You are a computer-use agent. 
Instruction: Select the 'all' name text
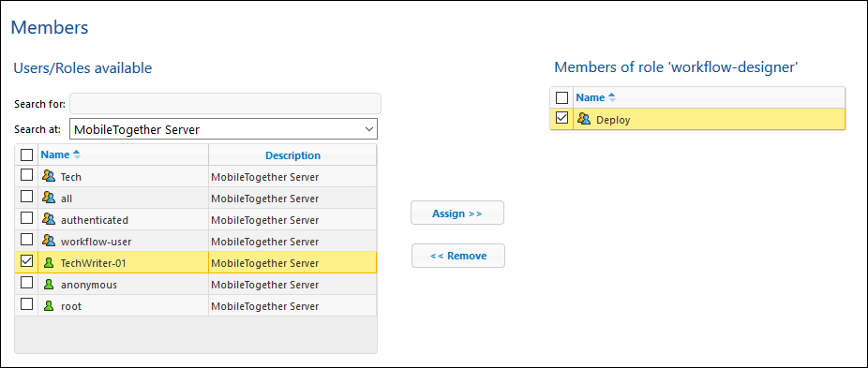tap(67, 199)
